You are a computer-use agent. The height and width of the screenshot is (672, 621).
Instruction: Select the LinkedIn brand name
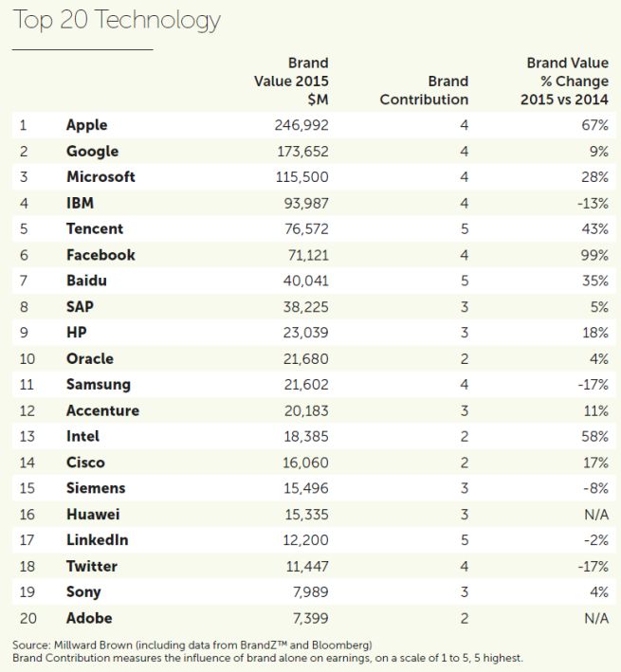tap(98, 540)
